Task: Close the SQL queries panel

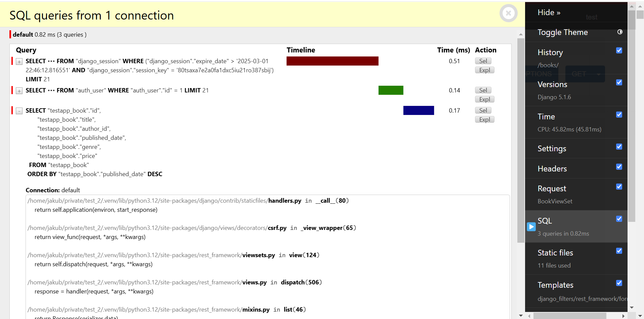Action: coord(508,13)
